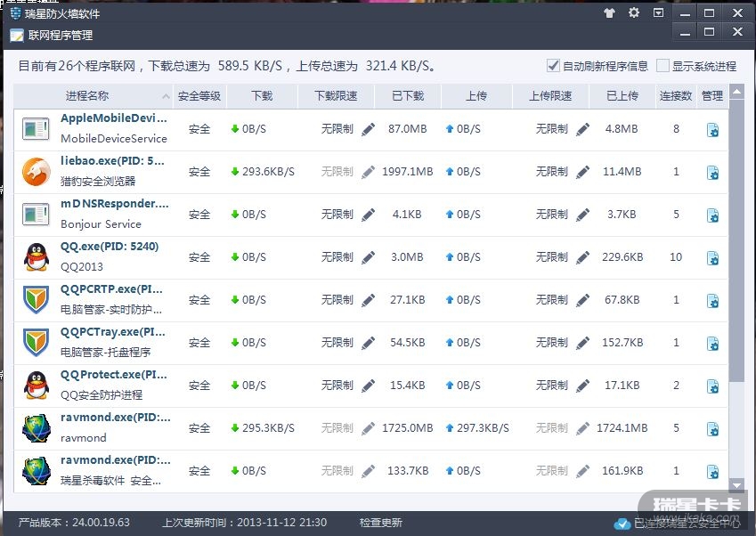Click the 瑞星防火墙软件 shield logo
This screenshot has width=756, height=536.
click(x=16, y=13)
